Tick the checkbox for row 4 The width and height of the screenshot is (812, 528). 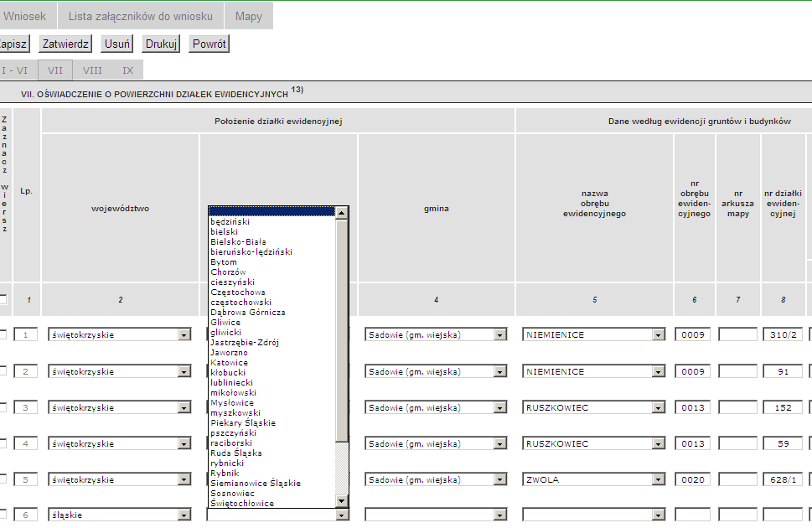(x=3, y=443)
